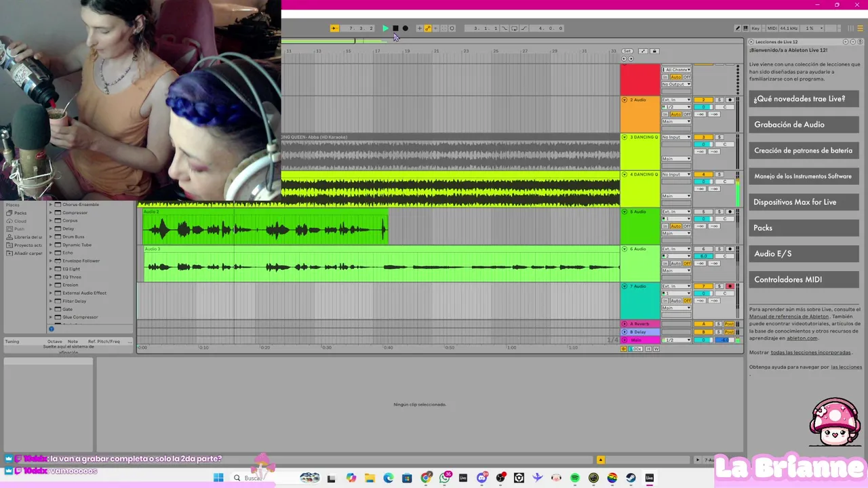Select the Audio 2 clip on 5 Audio

[264, 227]
